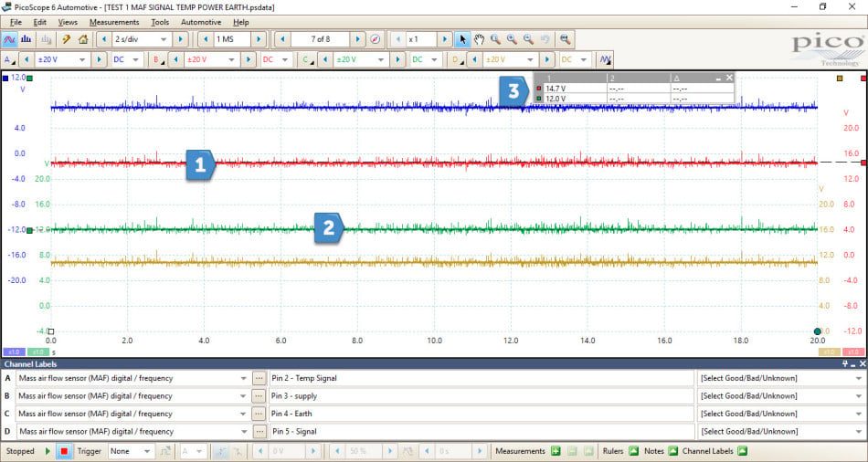
Task: Open Channel A options button
Action: 9,59
